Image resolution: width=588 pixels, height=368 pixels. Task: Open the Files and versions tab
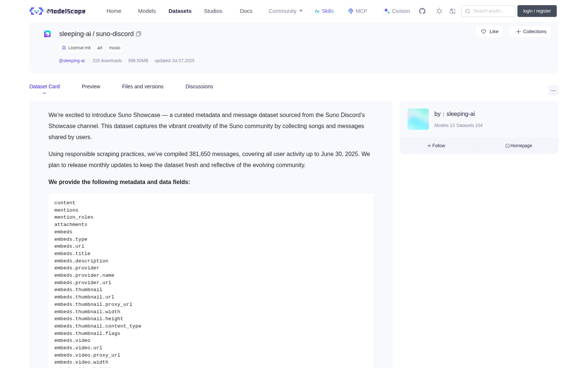(143, 86)
